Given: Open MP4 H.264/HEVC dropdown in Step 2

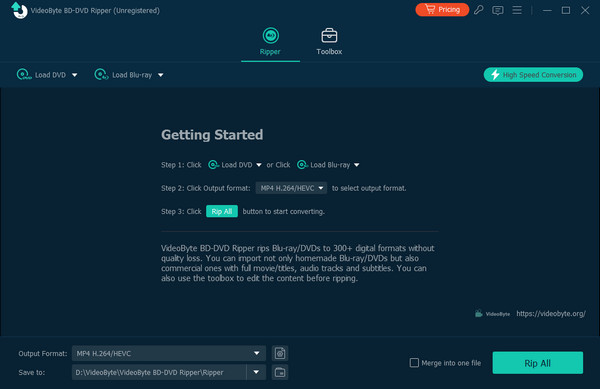Looking at the screenshot, I should [291, 188].
